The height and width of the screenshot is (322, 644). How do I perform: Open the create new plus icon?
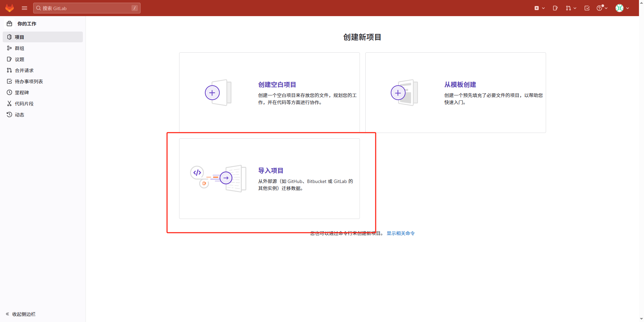pyautogui.click(x=537, y=8)
